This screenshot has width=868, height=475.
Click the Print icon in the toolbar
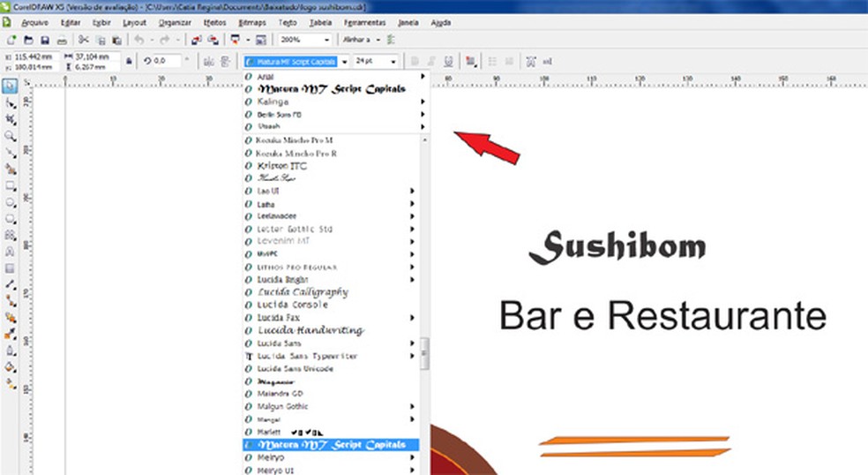[x=62, y=40]
